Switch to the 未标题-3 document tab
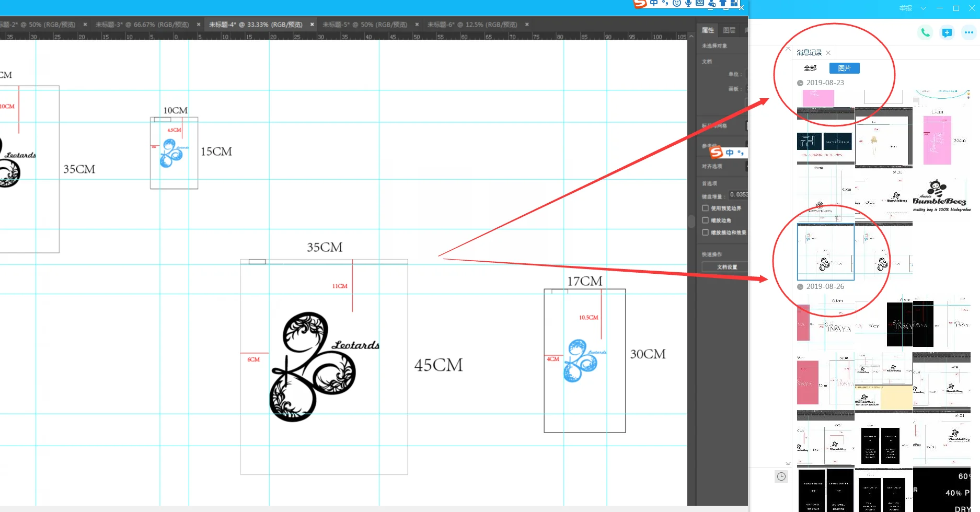This screenshot has height=512, width=980. tap(142, 25)
